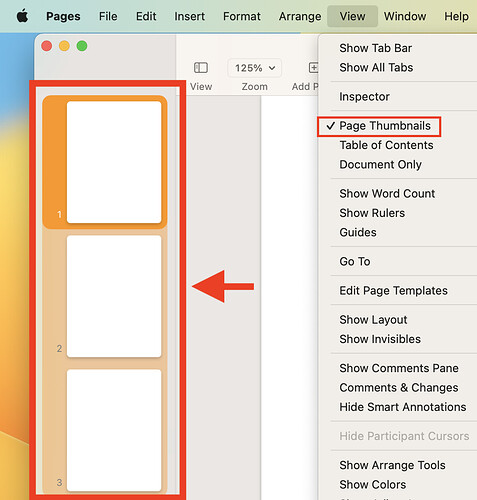Click the View sidebar toolbar icon
Image resolution: width=477 pixels, height=500 pixels.
(x=201, y=68)
